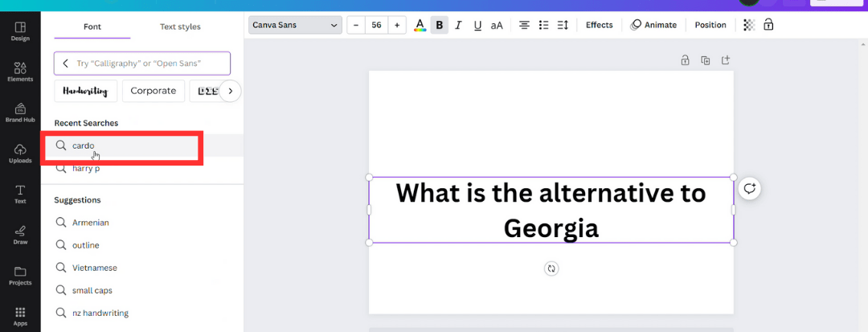Open the text alignment option

click(x=524, y=25)
